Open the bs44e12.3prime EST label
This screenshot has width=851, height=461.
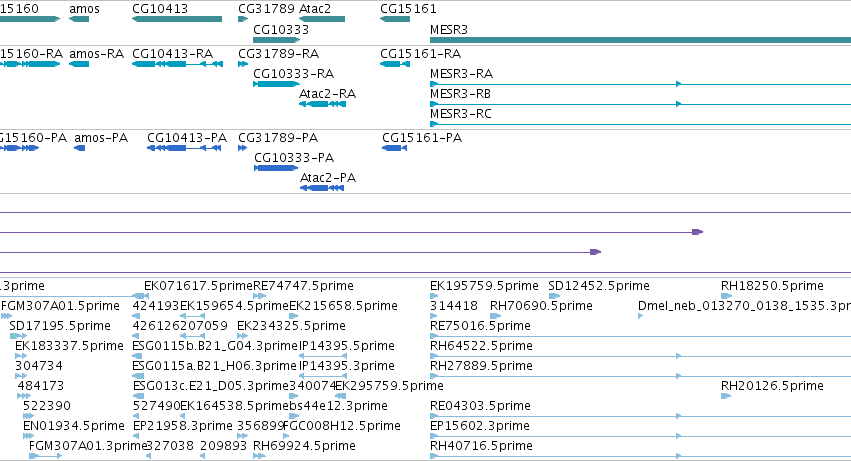(x=338, y=406)
